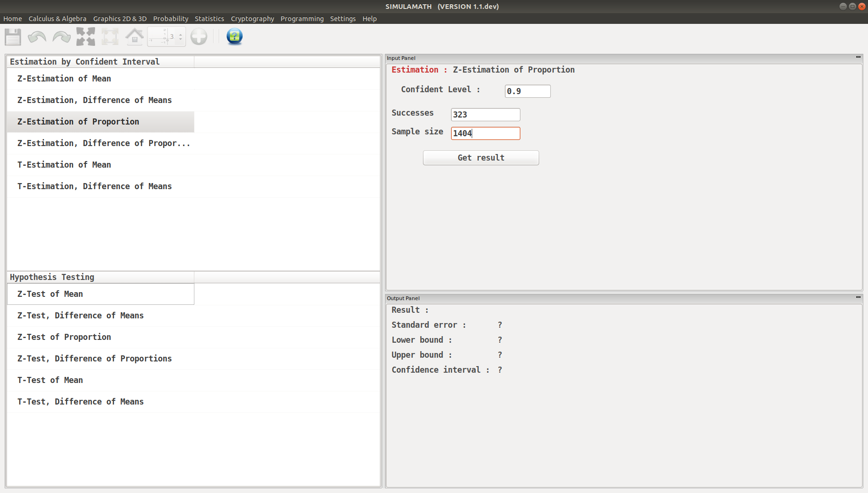This screenshot has width=868, height=493.
Task: Click the Lower bound label
Action: pos(422,340)
